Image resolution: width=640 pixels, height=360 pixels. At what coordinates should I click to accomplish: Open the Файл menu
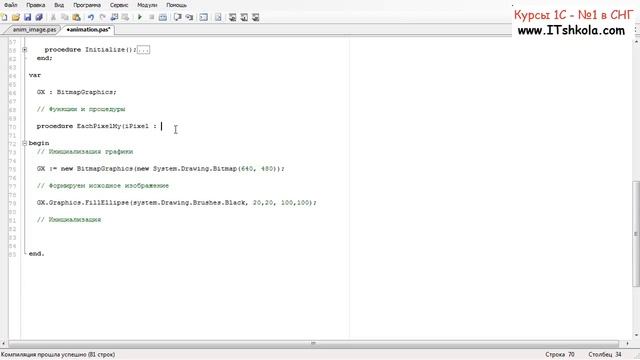point(11,5)
